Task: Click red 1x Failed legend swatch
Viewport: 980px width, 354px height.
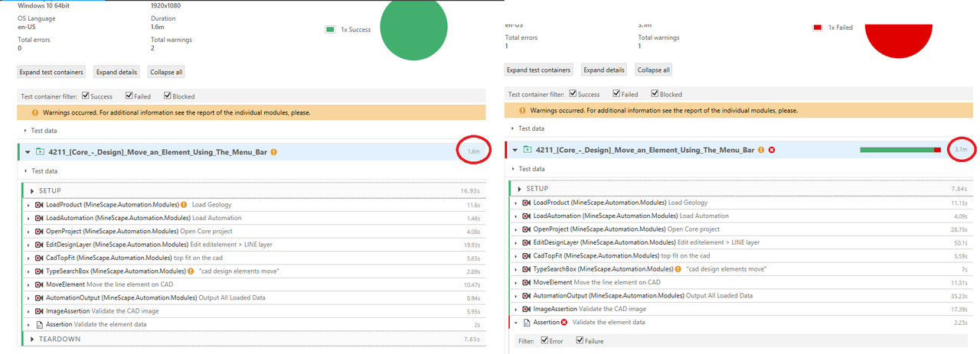Action: [818, 28]
